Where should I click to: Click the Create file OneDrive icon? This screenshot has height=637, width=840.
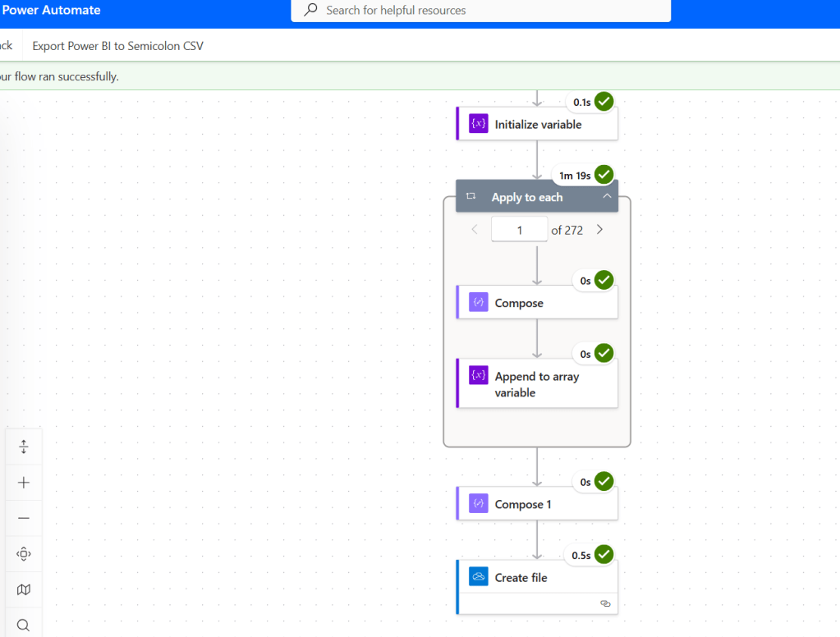477,576
